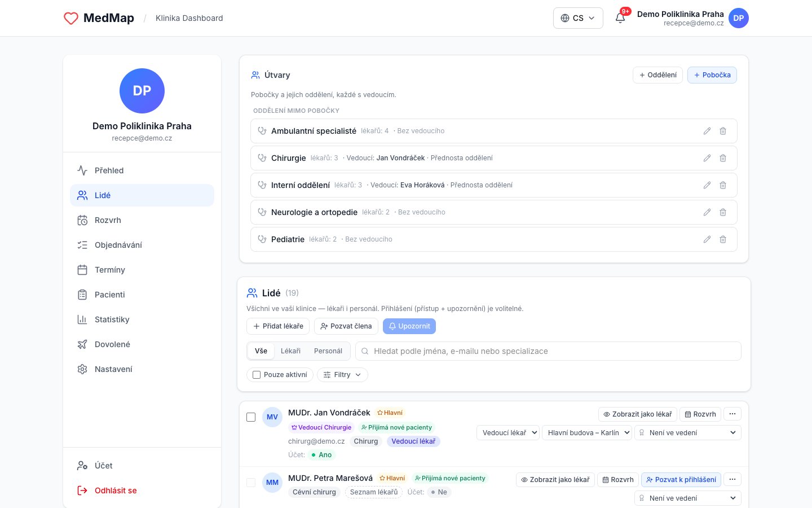Delete Neurologie a ortopedie department

[723, 212]
